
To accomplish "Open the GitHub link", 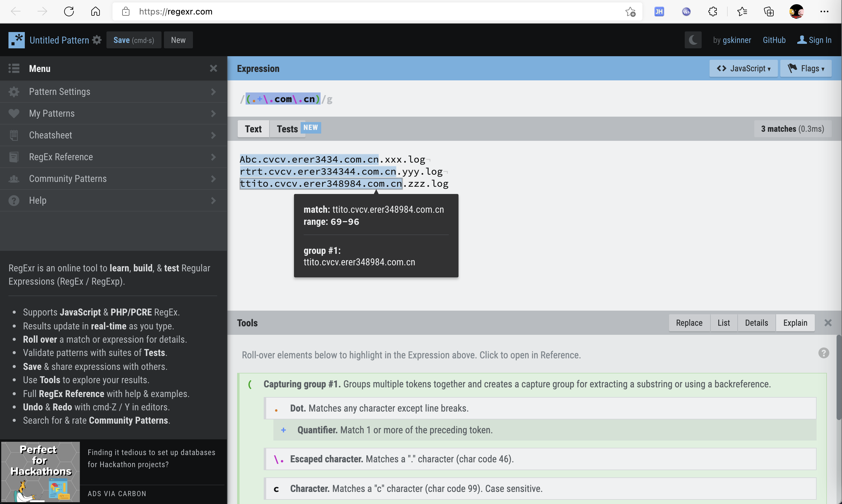I will click(x=774, y=40).
